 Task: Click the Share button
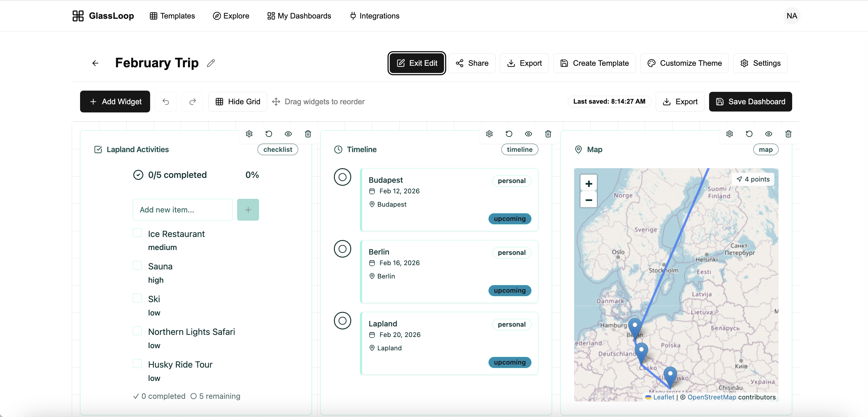pos(472,63)
